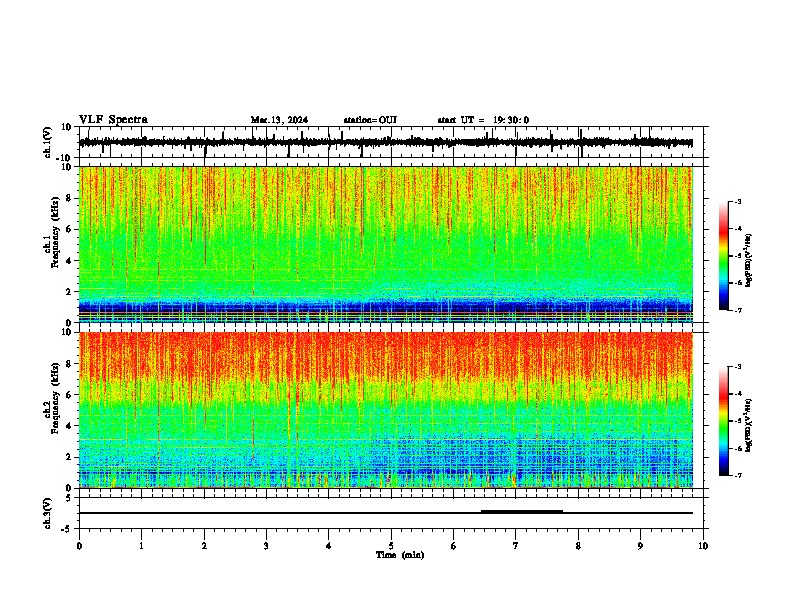792x612 pixels.
Task: Click time axis tick label "0"
Action: 79,546
